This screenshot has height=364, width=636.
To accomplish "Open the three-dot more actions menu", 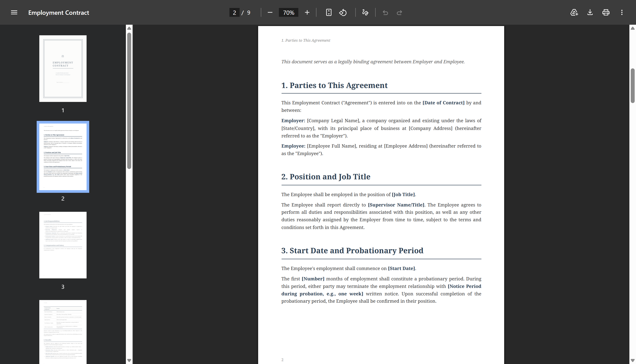I will (x=622, y=13).
